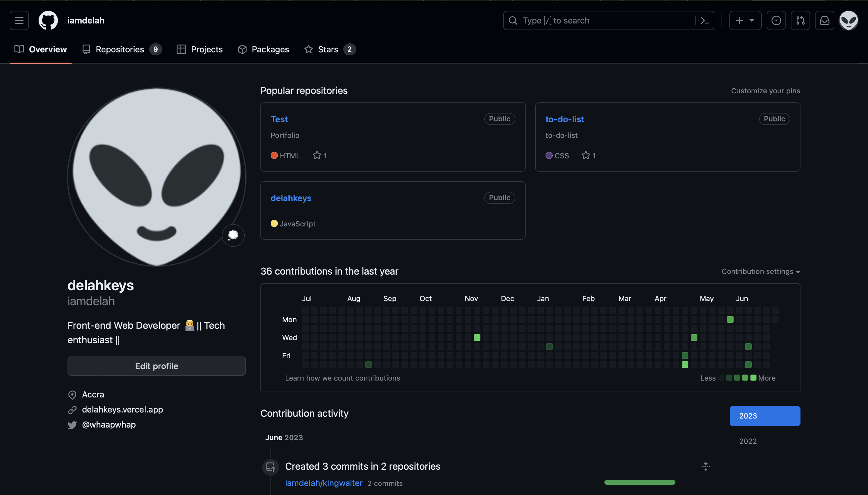Viewport: 868px width, 495px height.
Task: Open the command palette icon
Action: (704, 20)
